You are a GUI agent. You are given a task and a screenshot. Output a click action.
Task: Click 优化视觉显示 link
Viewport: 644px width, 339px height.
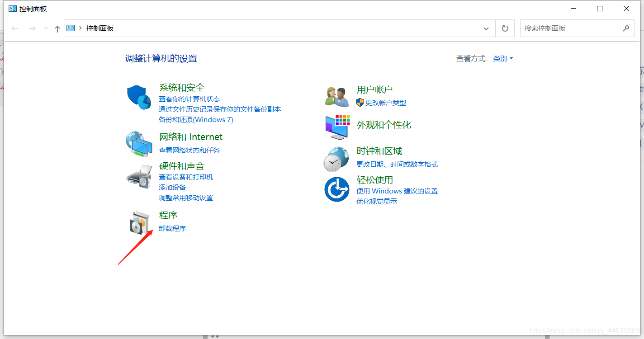(x=377, y=201)
